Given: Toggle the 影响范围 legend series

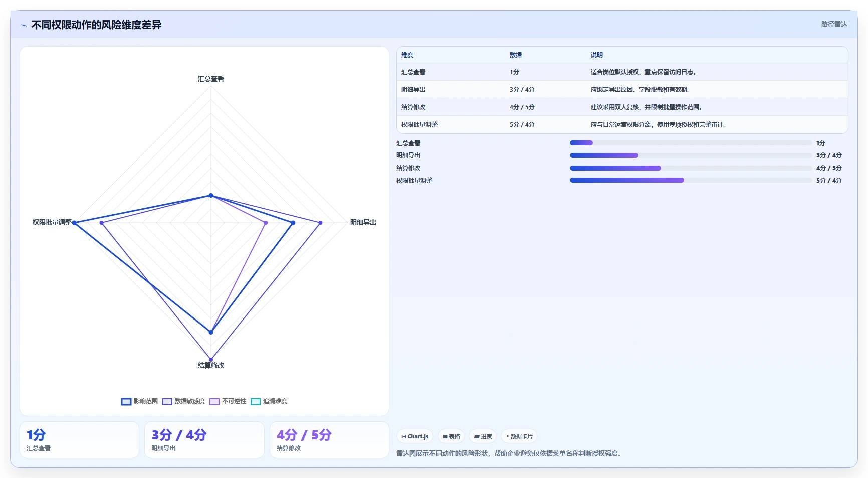Looking at the screenshot, I should point(139,401).
